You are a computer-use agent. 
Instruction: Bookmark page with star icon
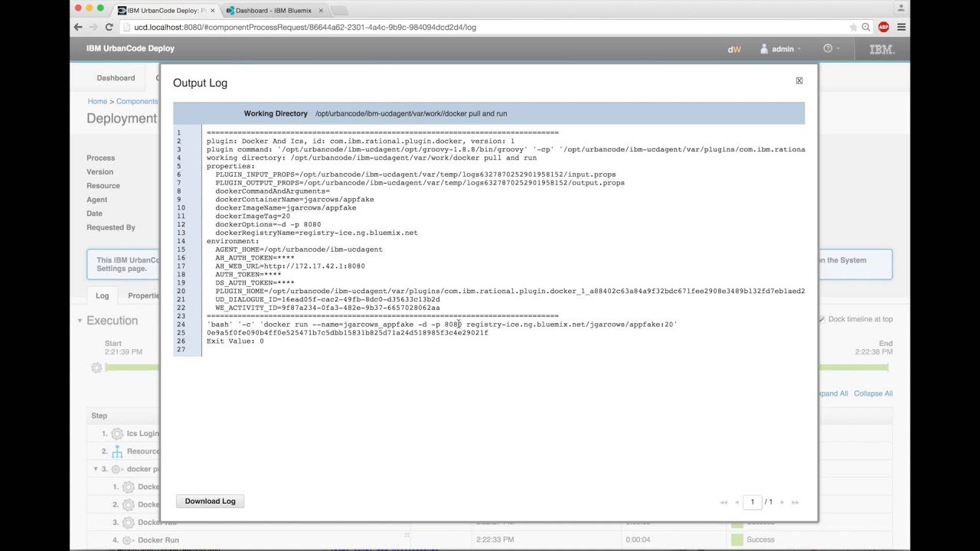click(853, 27)
